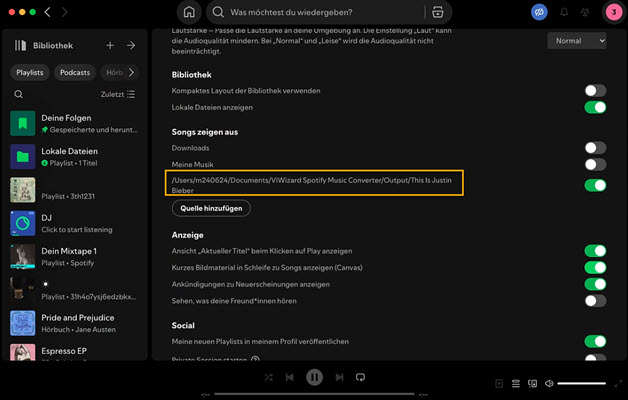
Task: Go to Spotify home
Action: 189,12
